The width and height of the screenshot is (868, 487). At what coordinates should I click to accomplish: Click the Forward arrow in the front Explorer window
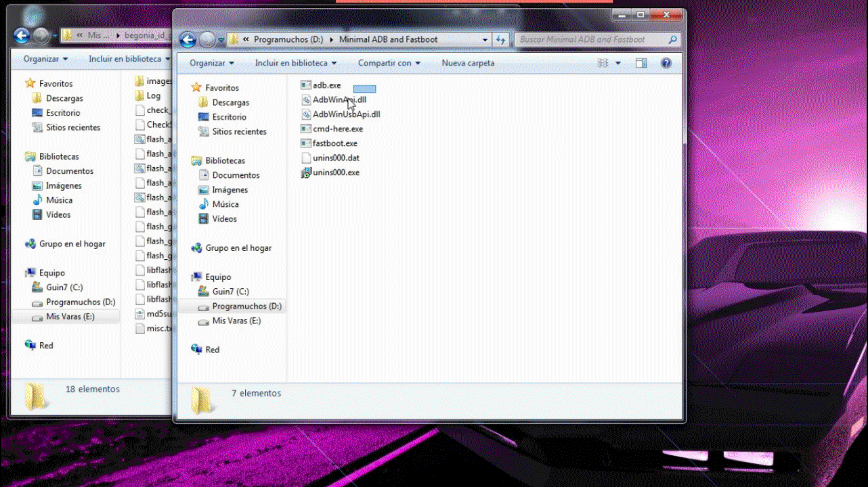(x=207, y=40)
